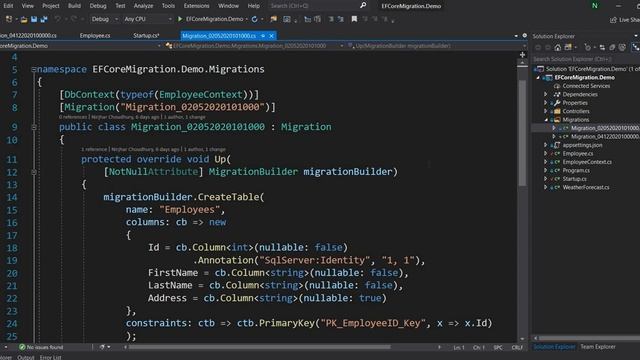Click the Save All toolbar icon
The image size is (640, 360).
[44, 19]
